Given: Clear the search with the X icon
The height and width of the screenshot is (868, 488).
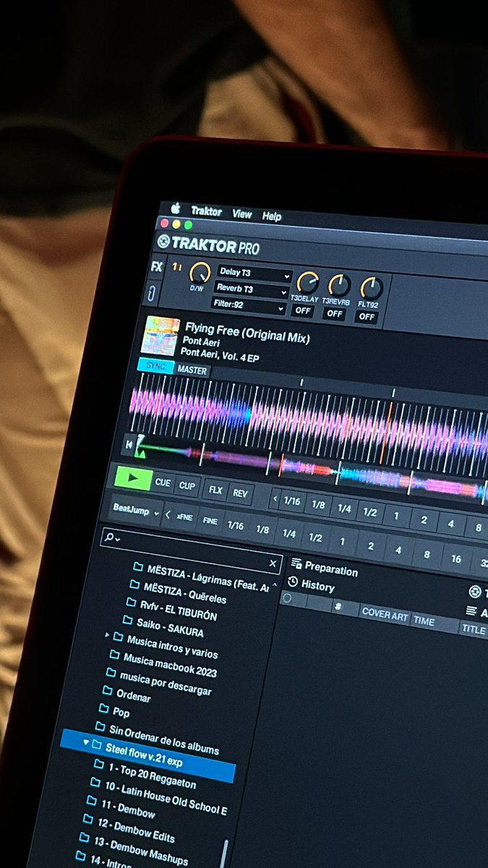Looking at the screenshot, I should [273, 563].
